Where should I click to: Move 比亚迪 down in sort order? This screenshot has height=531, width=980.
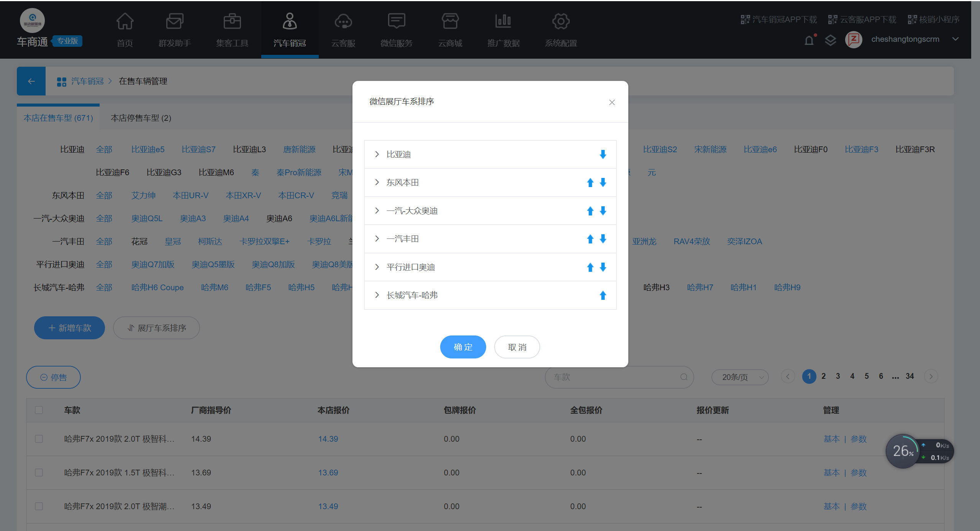click(x=603, y=154)
